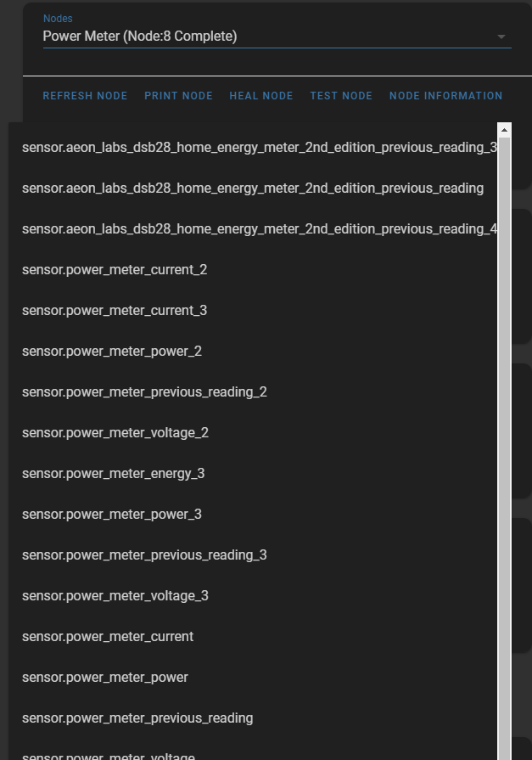Choose sensor.power_meter_current_3 entity
This screenshot has width=532, height=760.
(115, 311)
